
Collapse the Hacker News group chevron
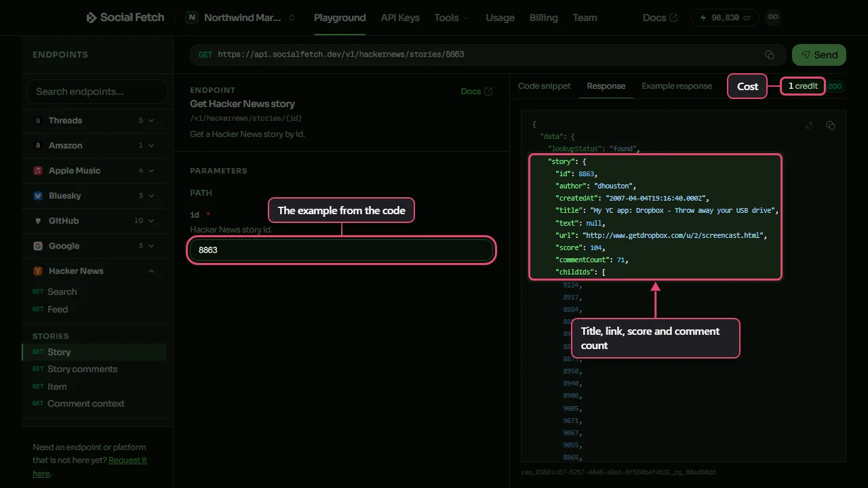click(x=151, y=271)
